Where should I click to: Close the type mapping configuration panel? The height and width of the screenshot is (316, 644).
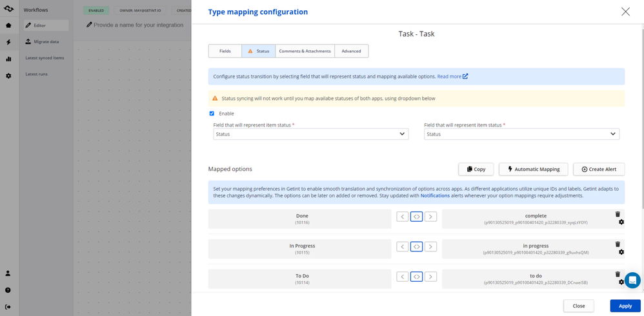[625, 12]
